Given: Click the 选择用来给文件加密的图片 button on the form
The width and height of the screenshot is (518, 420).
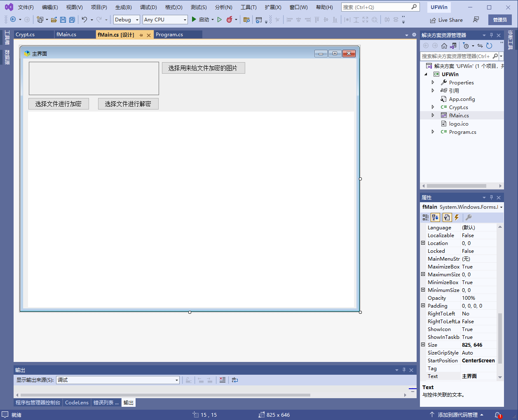Looking at the screenshot, I should 204,68.
